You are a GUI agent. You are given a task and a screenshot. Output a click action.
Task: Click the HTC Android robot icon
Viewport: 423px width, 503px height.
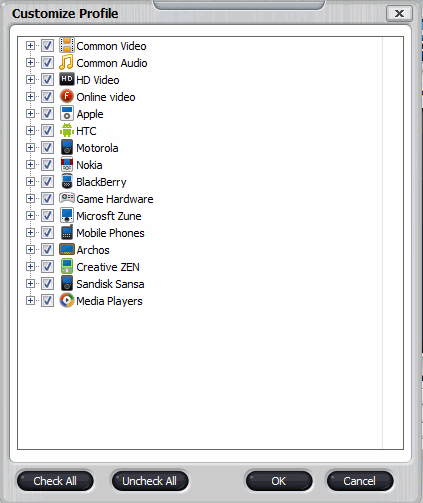click(67, 130)
